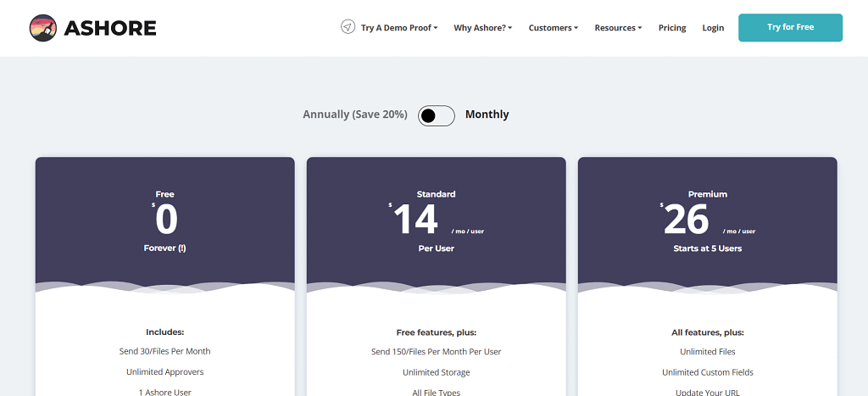Click Send 30/Files Per Month feature
The image size is (868, 396).
point(165,351)
